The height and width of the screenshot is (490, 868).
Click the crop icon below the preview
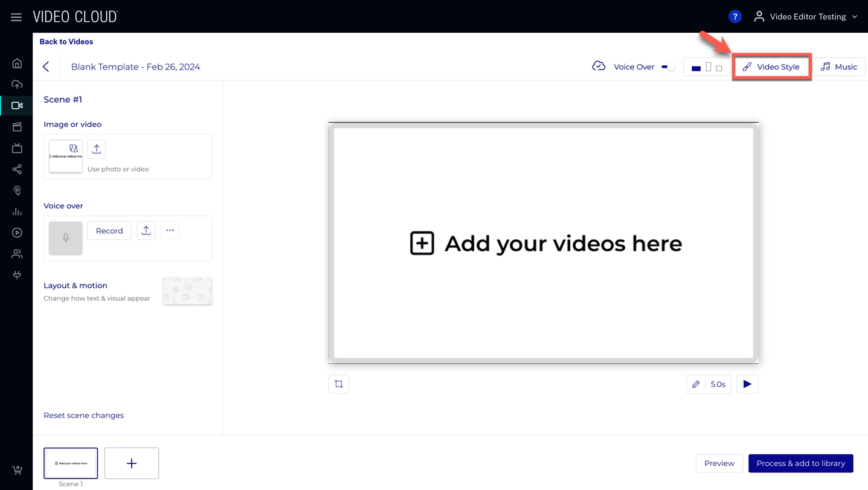pos(339,384)
